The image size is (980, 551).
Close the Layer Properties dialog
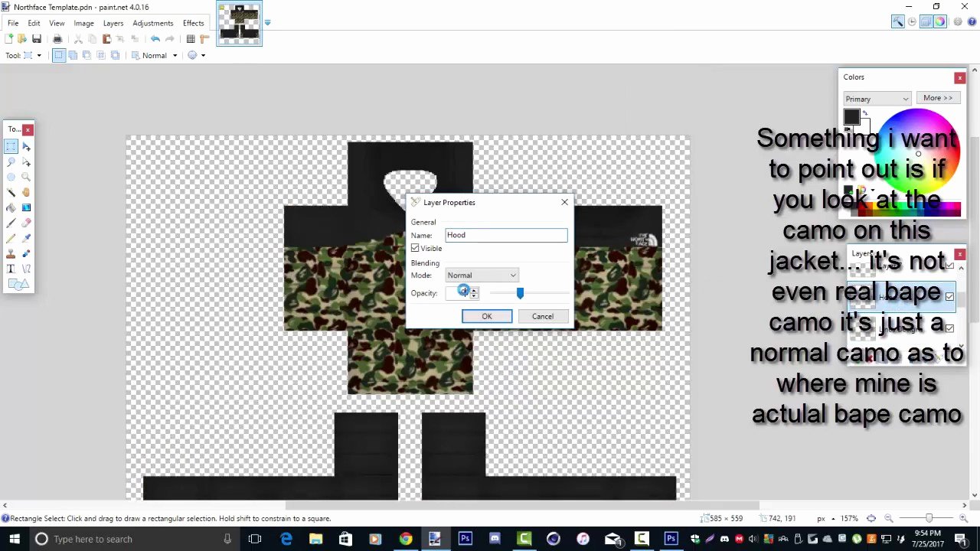click(x=564, y=202)
